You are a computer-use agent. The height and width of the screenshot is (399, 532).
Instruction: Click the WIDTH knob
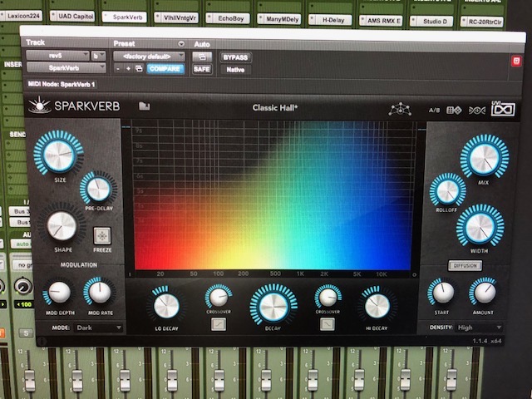(480, 227)
